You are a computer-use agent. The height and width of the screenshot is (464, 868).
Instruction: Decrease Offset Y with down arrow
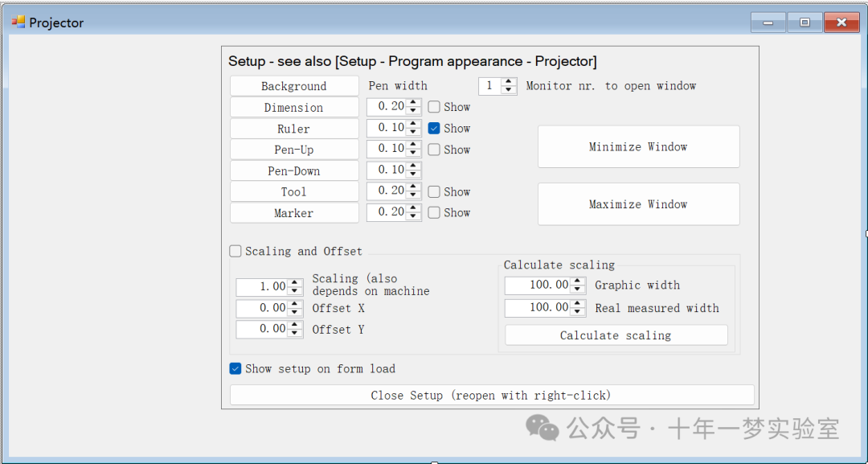tap(294, 333)
